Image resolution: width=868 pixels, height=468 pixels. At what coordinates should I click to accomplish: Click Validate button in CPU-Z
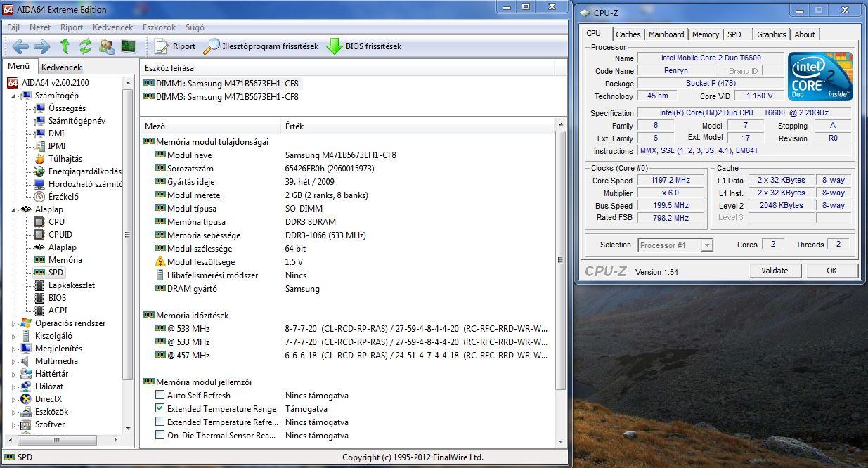click(775, 271)
